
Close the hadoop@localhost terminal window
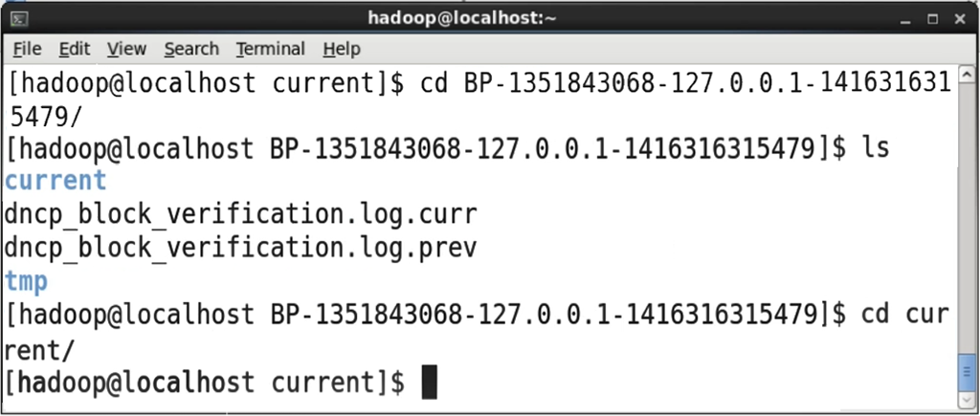coord(960,19)
